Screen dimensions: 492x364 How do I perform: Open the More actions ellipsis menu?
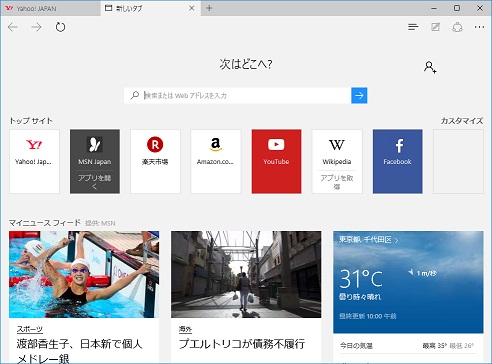pos(479,27)
